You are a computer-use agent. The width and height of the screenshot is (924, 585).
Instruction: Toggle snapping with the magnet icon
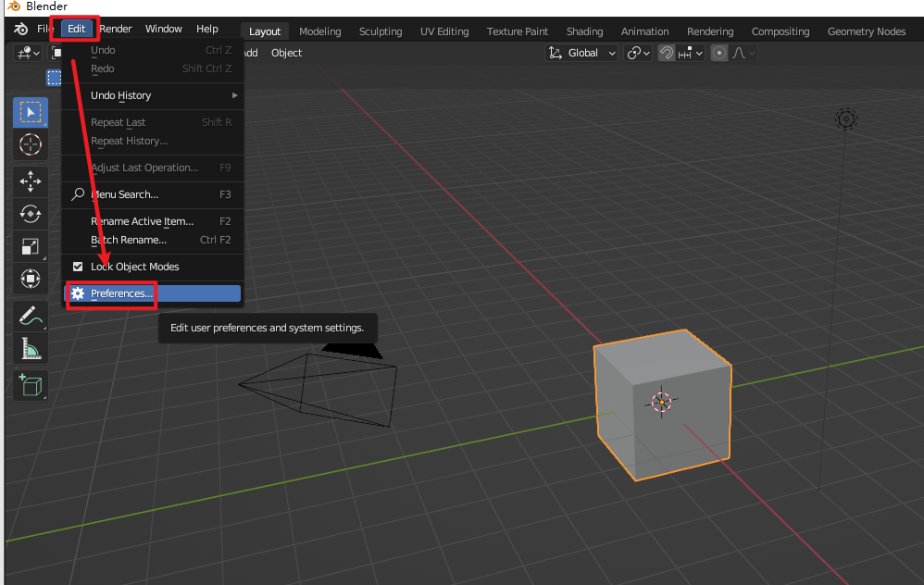[666, 54]
